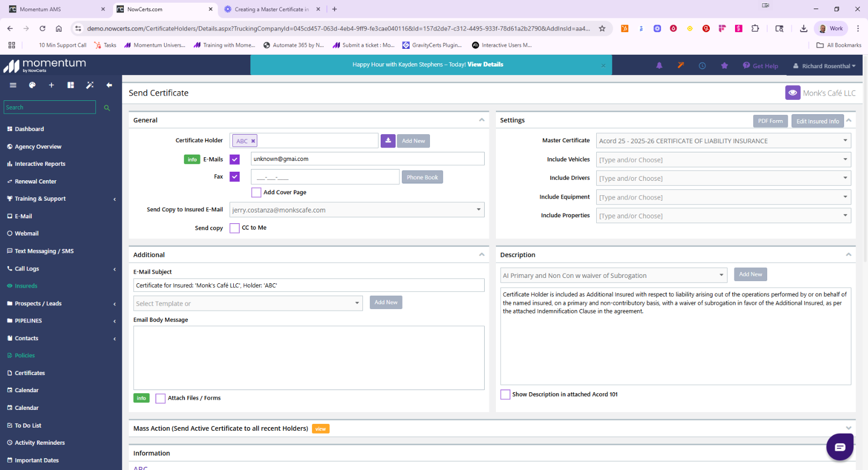This screenshot has width=868, height=470.
Task: Open Richard Rosenthal user menu
Action: (x=825, y=66)
